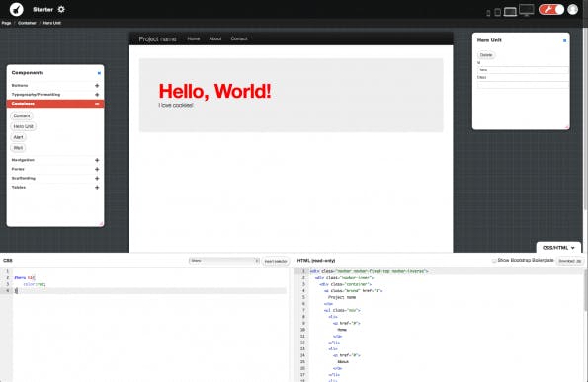Switch preview to desktop monitor size

tap(527, 10)
